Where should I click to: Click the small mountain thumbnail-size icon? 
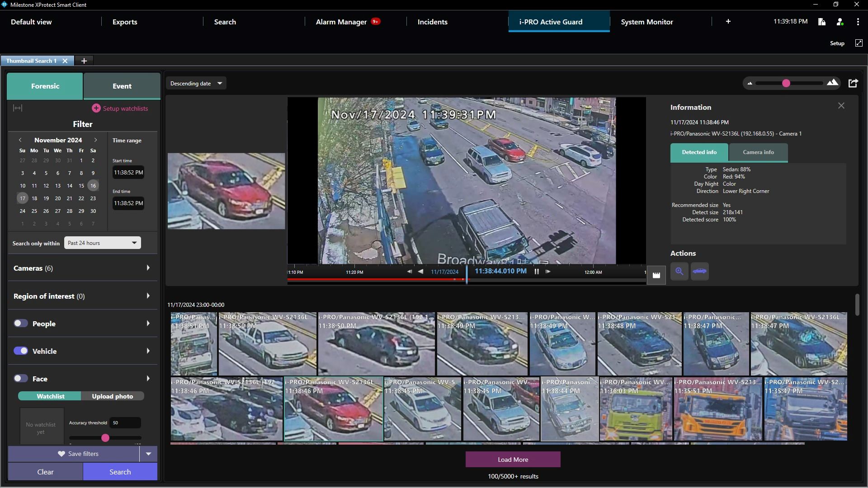(x=750, y=83)
